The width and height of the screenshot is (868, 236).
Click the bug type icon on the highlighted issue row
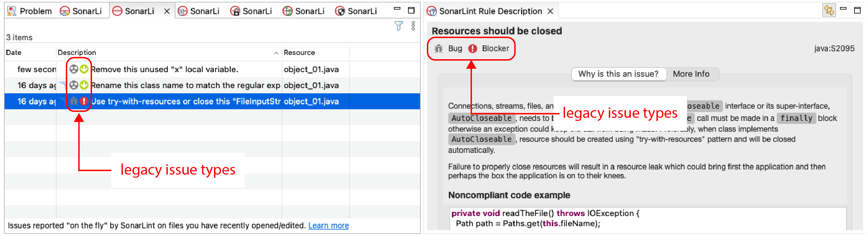click(74, 101)
